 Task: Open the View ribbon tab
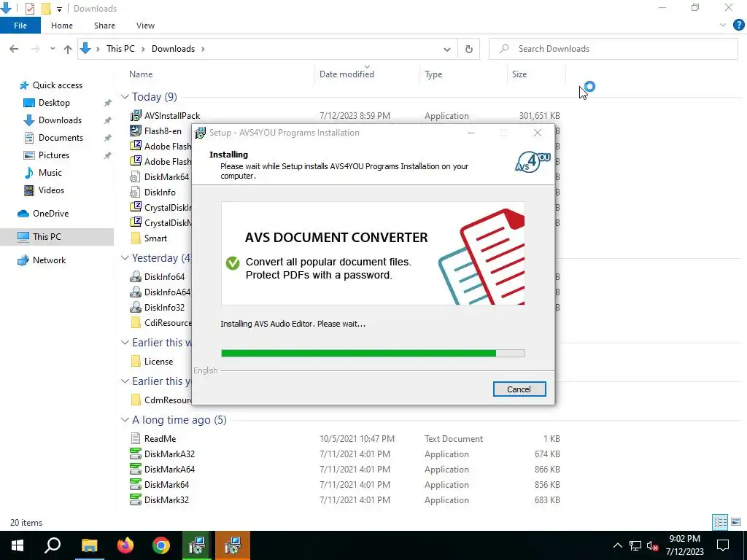point(145,26)
